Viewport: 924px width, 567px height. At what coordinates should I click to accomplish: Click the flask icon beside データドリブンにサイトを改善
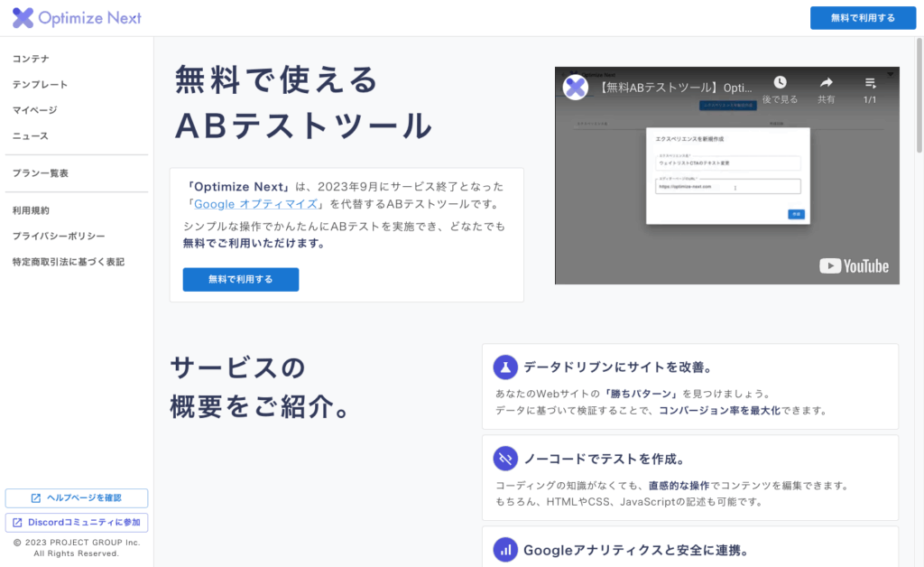pos(505,367)
